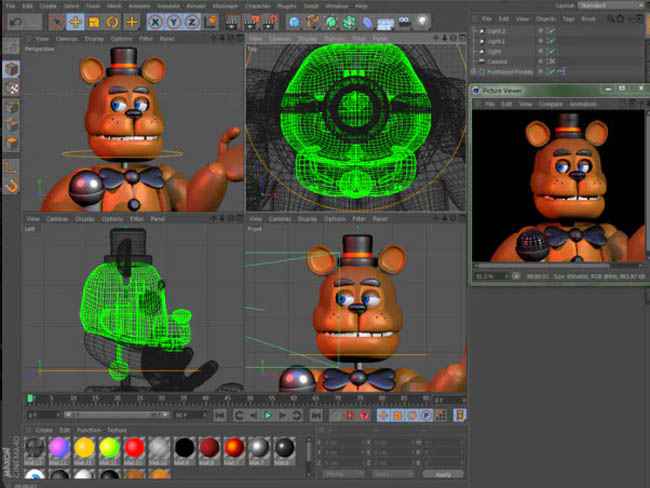This screenshot has width=650, height=488.
Task: Toggle Position keyframe recording button
Action: [x=383, y=415]
